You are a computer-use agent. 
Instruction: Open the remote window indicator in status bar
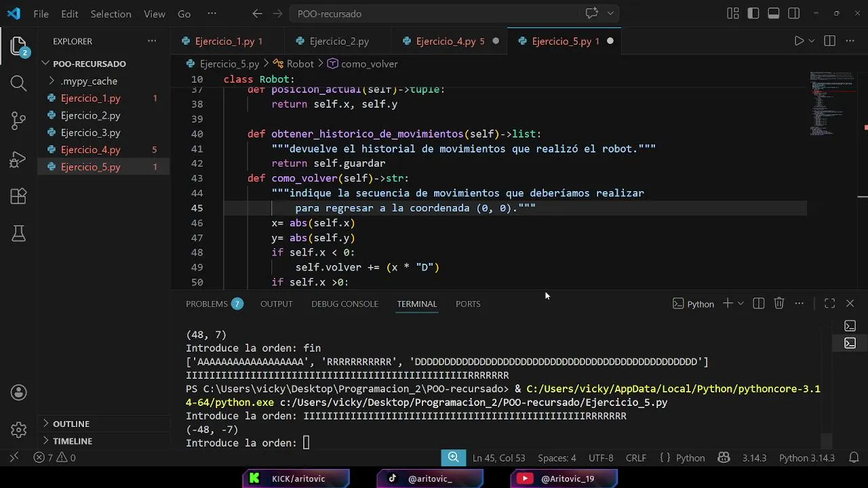(x=14, y=457)
